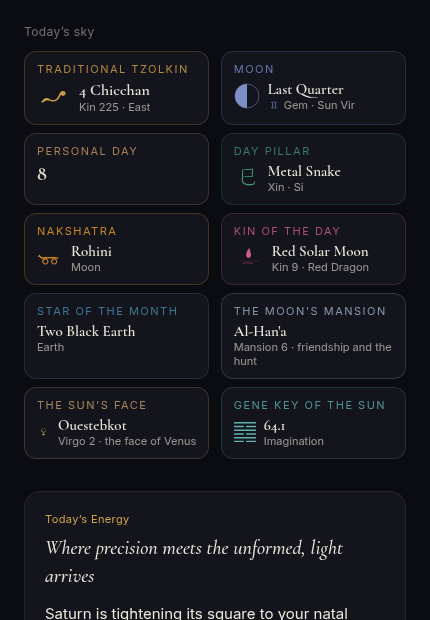Open the Traditional Tzolkin card

pyautogui.click(x=116, y=88)
